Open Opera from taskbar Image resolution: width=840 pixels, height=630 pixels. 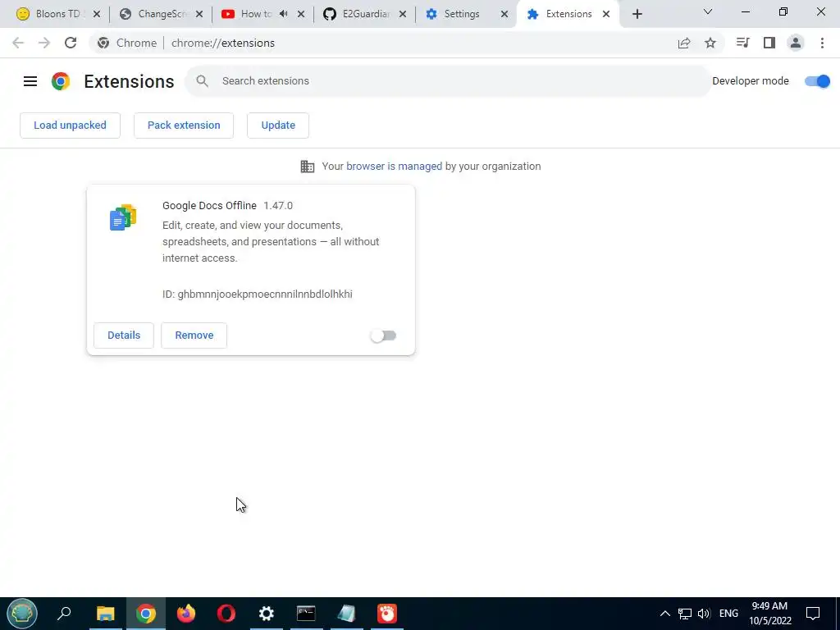tap(226, 614)
